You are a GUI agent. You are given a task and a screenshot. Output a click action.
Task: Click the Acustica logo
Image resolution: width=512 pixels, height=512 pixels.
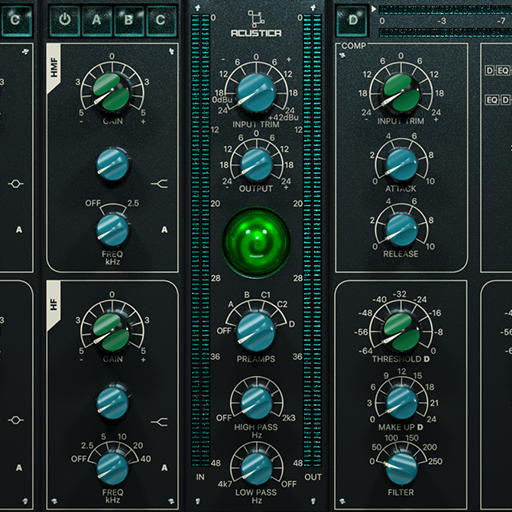256,24
